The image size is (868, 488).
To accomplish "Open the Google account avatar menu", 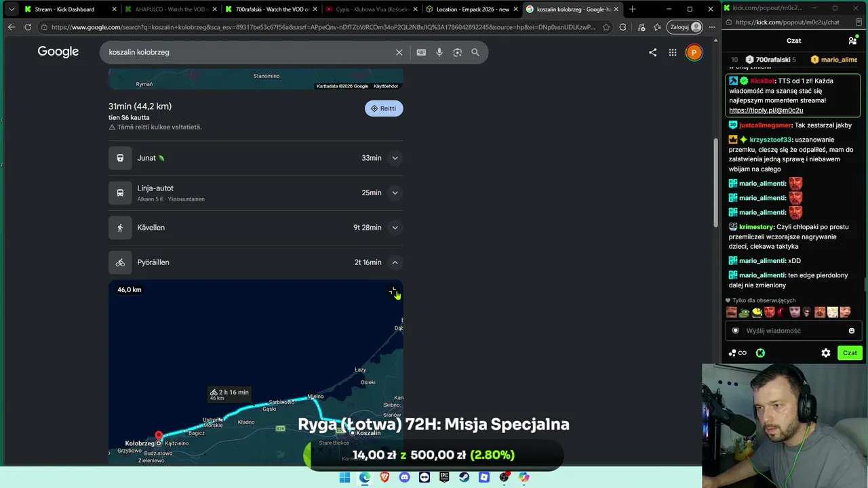I will click(694, 52).
